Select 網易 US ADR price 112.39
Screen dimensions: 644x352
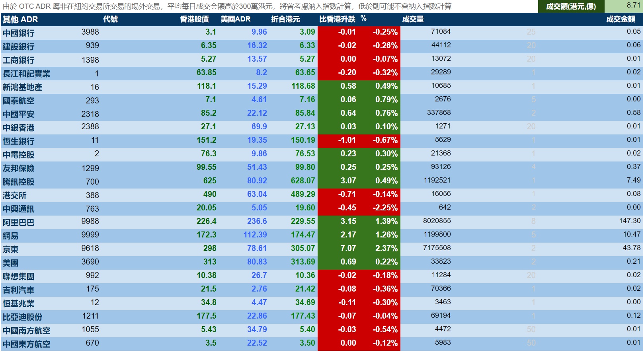tap(255, 235)
